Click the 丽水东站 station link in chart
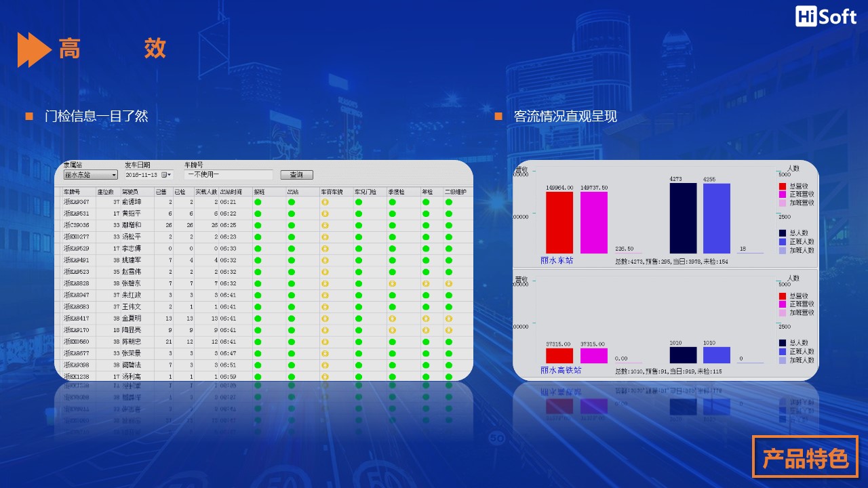 tap(557, 260)
